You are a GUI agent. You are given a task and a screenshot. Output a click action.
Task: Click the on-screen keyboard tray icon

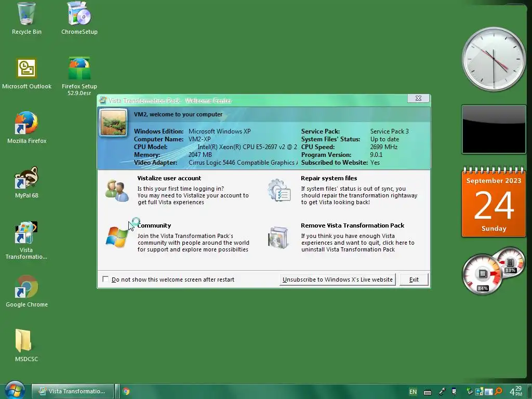(x=428, y=392)
